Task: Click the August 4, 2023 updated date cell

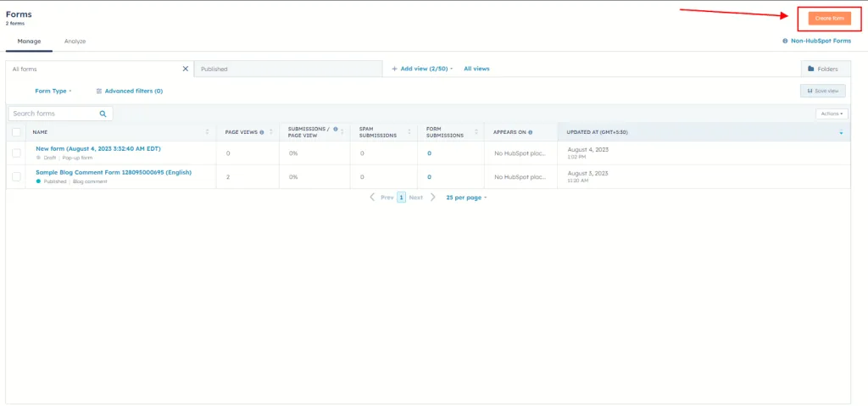Action: [588, 149]
